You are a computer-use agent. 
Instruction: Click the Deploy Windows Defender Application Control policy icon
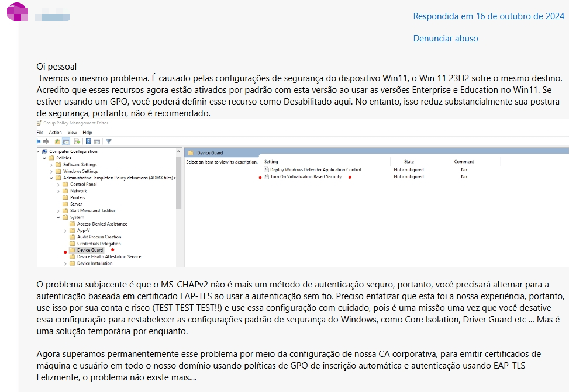[x=266, y=169]
